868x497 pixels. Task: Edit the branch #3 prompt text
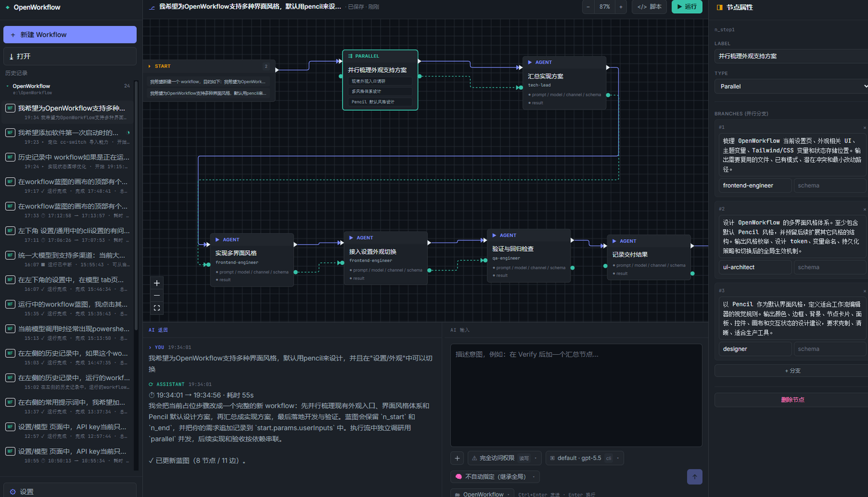tap(791, 318)
